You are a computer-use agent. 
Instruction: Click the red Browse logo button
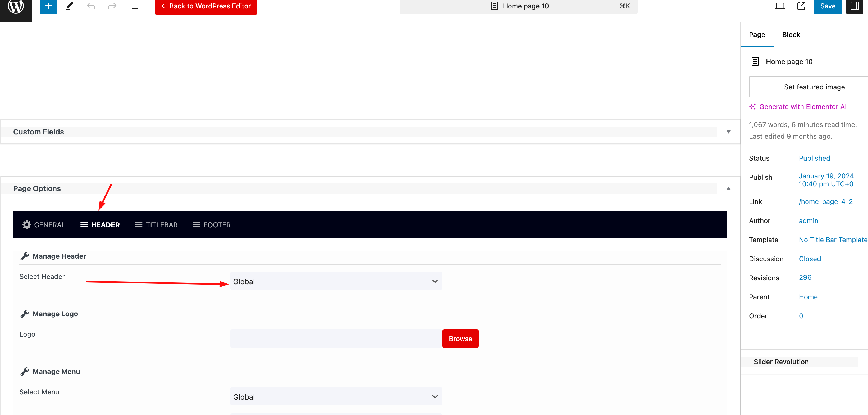(460, 339)
